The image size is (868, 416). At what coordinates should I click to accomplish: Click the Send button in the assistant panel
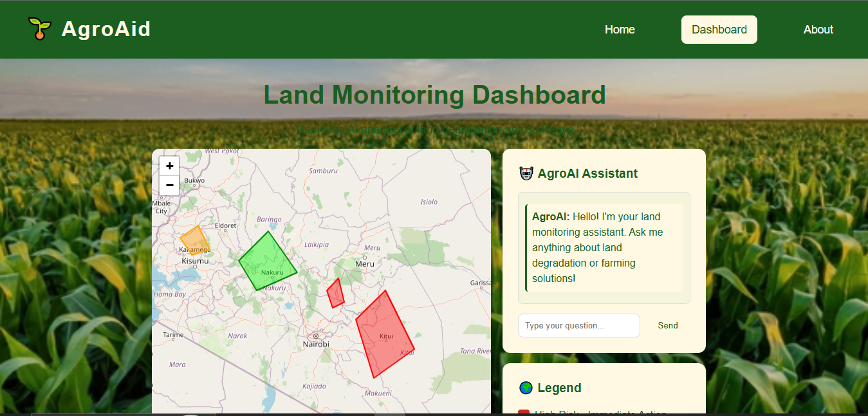(667, 325)
